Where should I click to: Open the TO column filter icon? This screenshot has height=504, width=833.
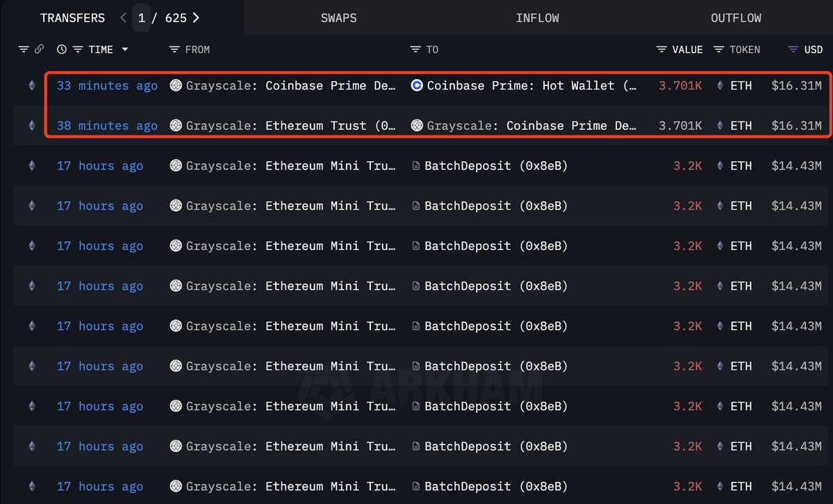(x=415, y=49)
